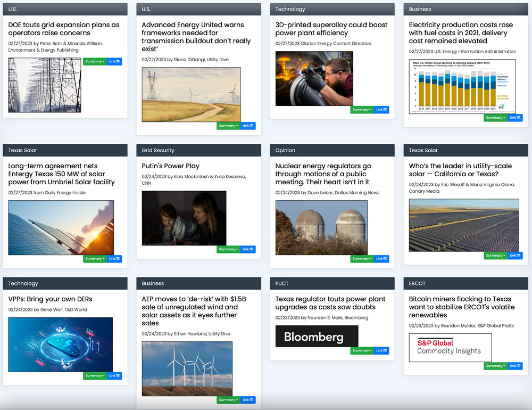Click the mother and child photo

coord(184,218)
